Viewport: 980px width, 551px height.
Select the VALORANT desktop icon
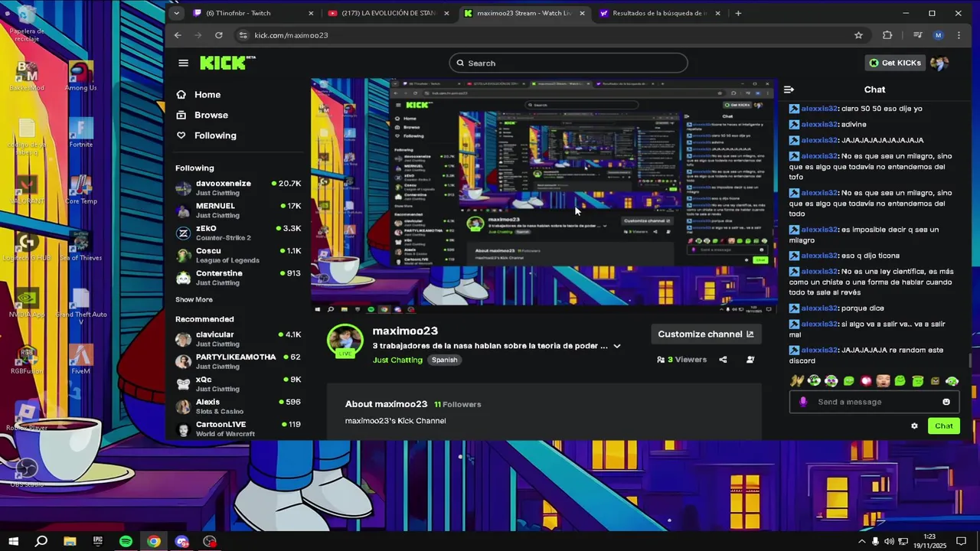27,189
